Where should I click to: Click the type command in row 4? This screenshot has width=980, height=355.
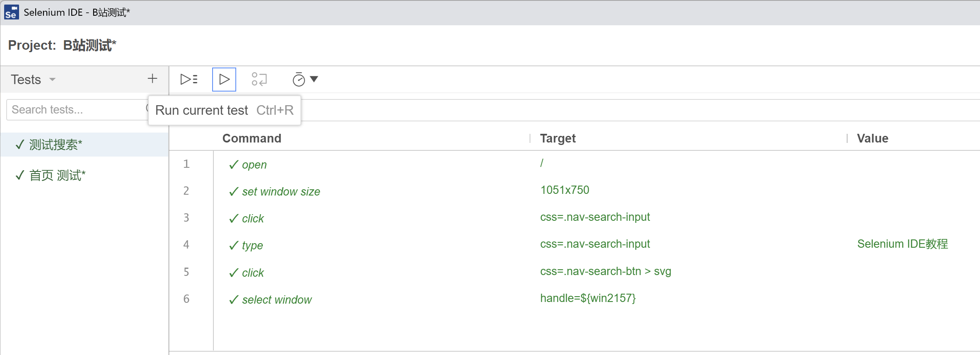click(252, 246)
